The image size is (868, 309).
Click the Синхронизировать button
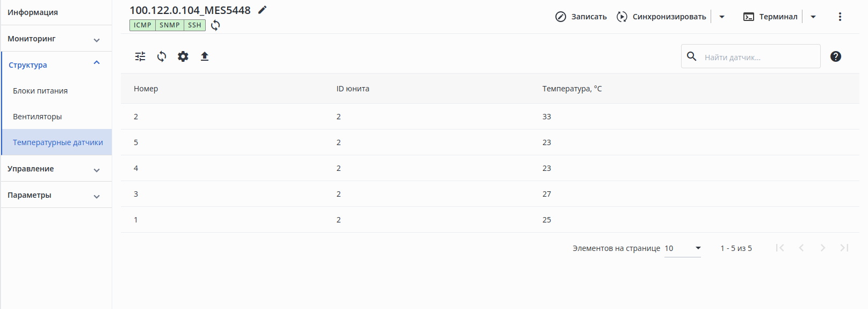pyautogui.click(x=661, y=17)
